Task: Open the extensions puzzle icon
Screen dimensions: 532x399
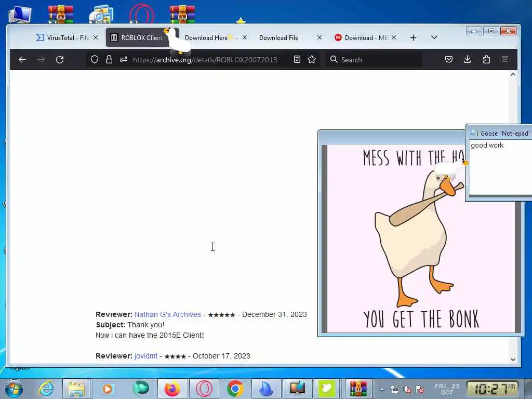Action: point(486,60)
